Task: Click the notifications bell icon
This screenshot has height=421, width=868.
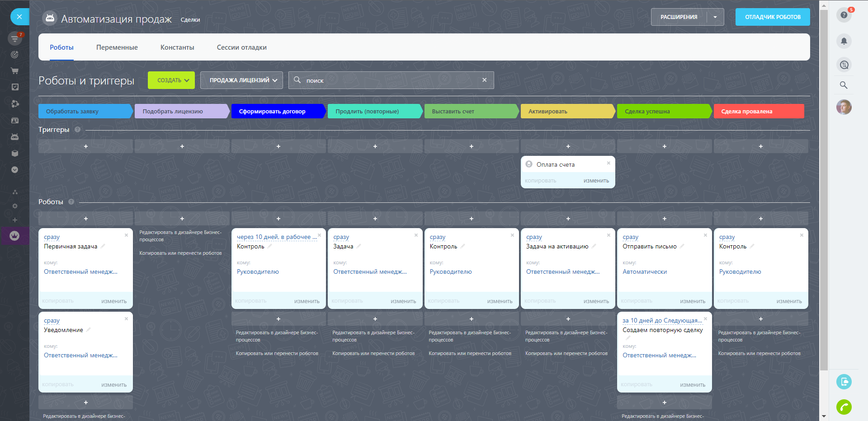Action: [844, 41]
